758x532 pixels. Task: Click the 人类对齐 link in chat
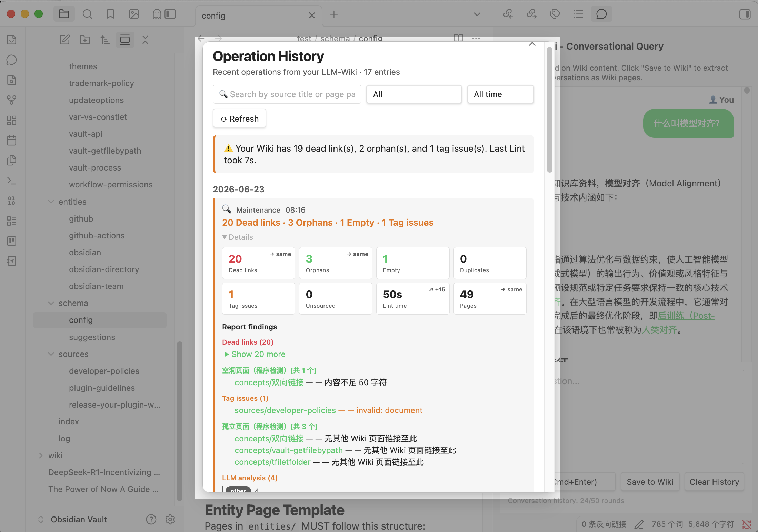click(659, 330)
